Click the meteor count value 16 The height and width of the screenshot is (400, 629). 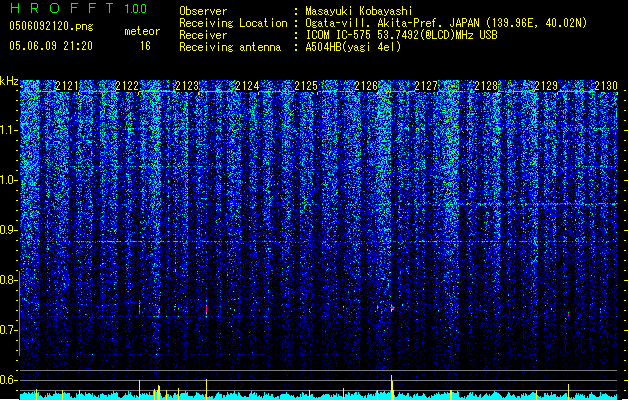[145, 46]
